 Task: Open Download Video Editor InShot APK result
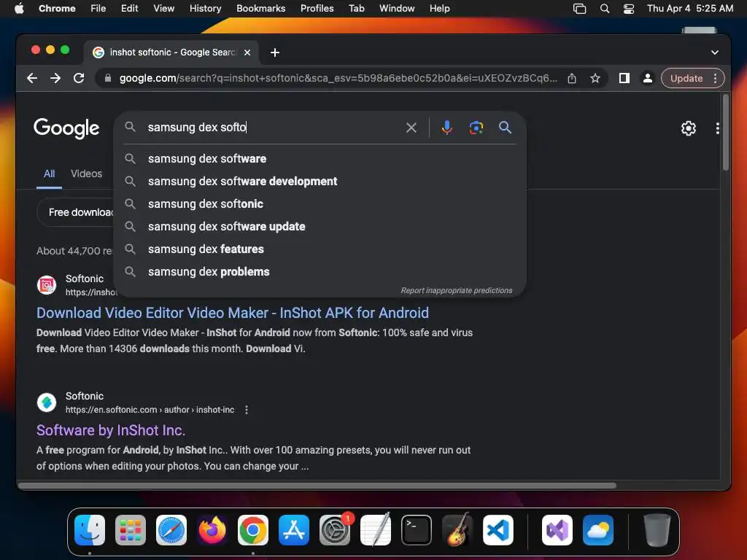[233, 313]
